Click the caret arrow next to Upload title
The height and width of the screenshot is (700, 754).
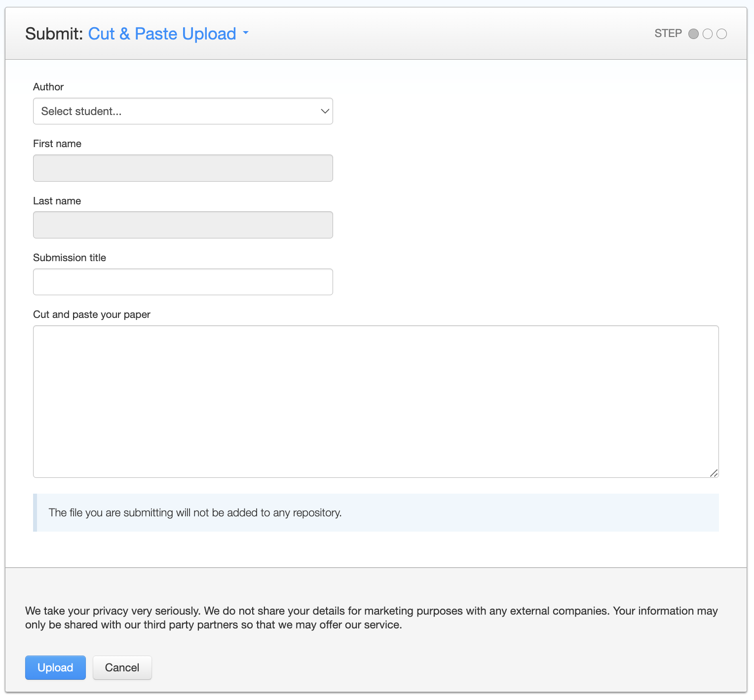click(x=246, y=33)
